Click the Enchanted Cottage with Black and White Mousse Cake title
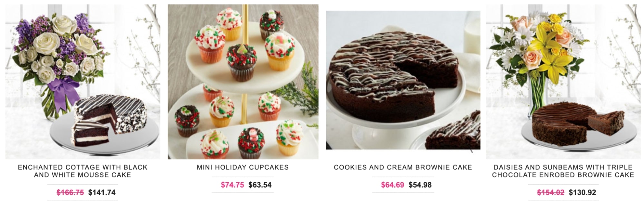The image size is (644, 204). [x=83, y=171]
